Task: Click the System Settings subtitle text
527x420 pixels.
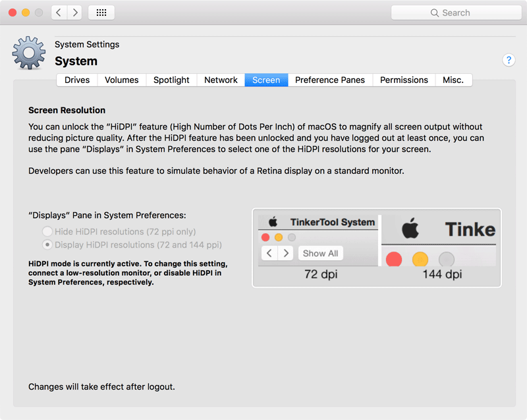Action: (x=87, y=44)
